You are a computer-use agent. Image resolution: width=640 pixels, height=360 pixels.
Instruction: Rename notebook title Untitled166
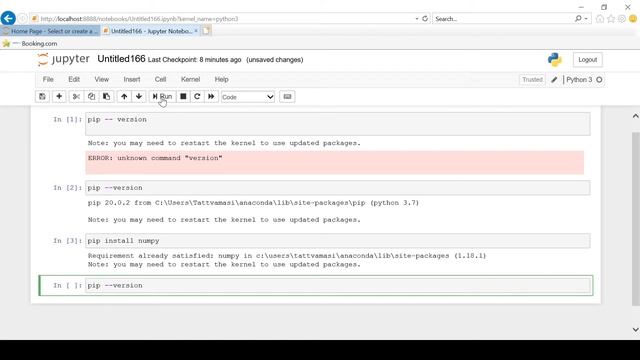(121, 59)
